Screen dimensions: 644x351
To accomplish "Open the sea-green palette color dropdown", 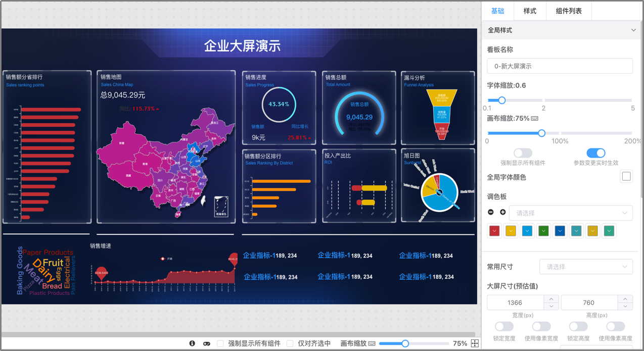I will point(609,231).
